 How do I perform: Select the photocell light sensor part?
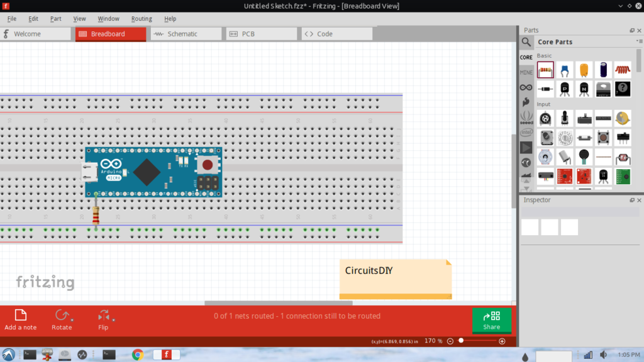623,157
